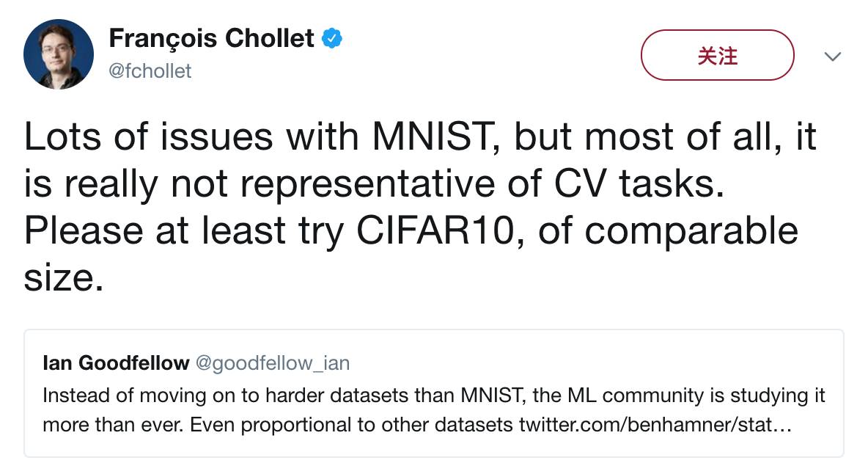Open the Ian Goodfellow name in quoted tweet

[x=116, y=362]
